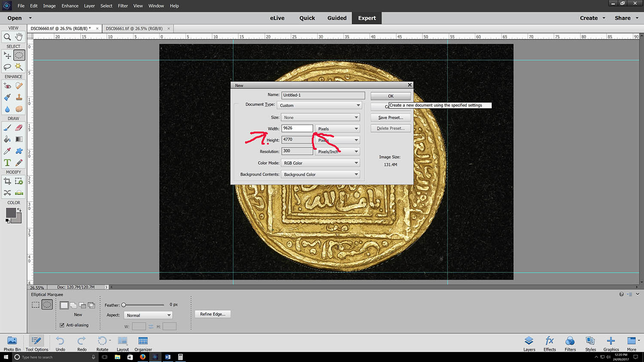Expand the Share dropdown arrow
Screen dimensions: 644x362
(x=637, y=18)
